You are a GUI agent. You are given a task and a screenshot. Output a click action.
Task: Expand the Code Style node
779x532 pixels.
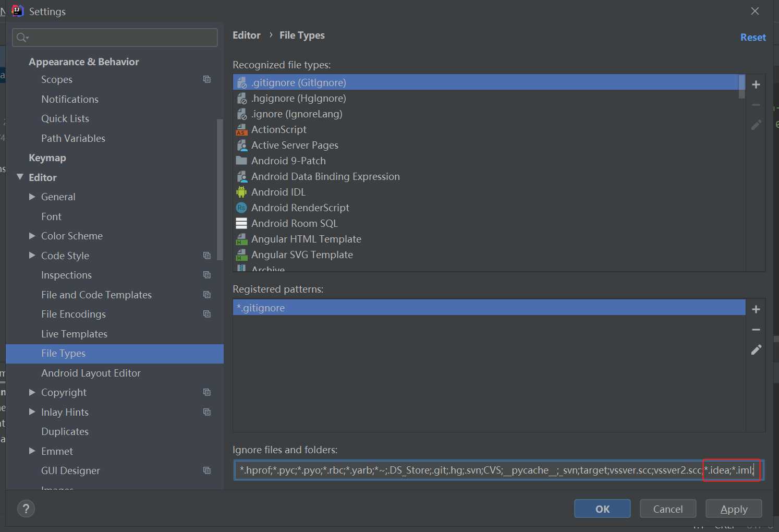pos(32,256)
